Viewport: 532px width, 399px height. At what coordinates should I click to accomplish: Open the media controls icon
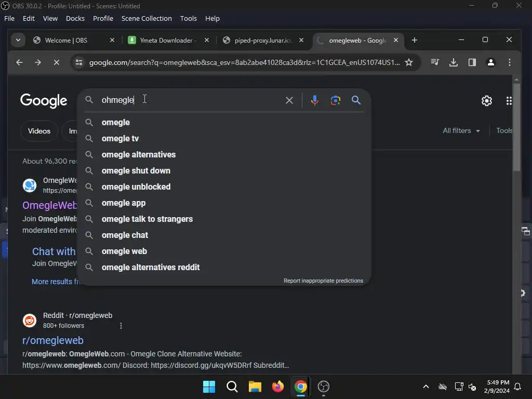click(435, 62)
